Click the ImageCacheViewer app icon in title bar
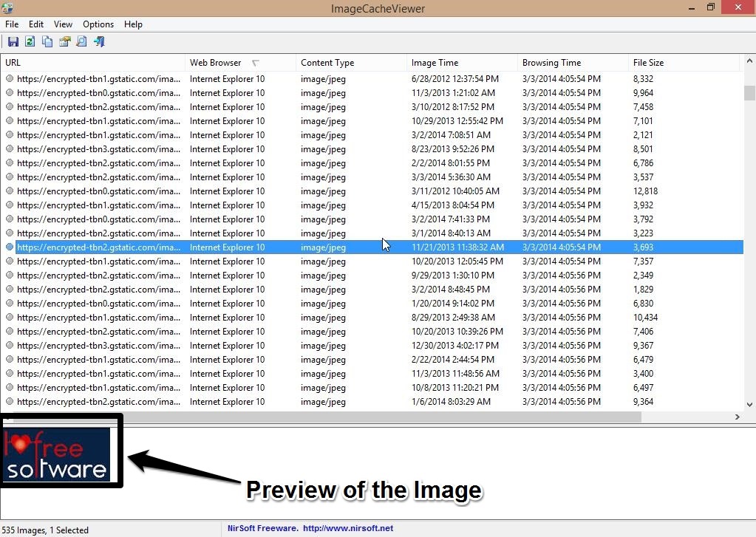756x537 pixels. 7,7
